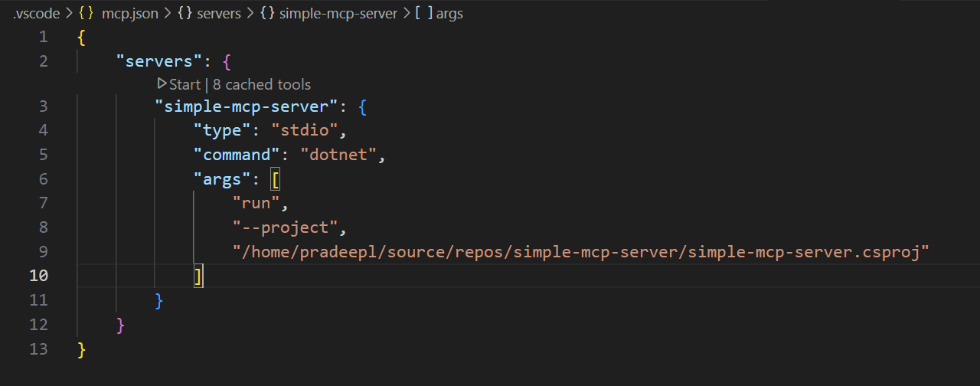This screenshot has width=980, height=386.
Task: Click the closing pink brace on line 12
Action: [120, 325]
